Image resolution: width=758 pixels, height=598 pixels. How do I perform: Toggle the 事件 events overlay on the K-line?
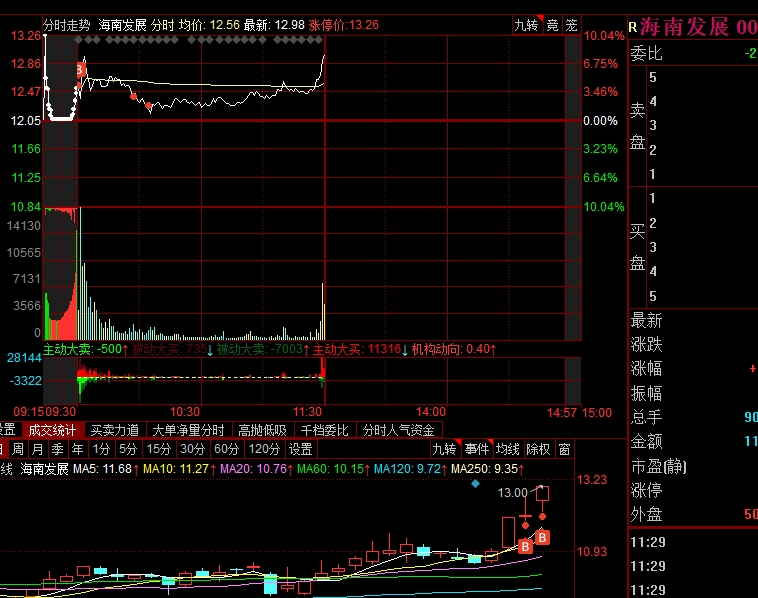pos(477,449)
